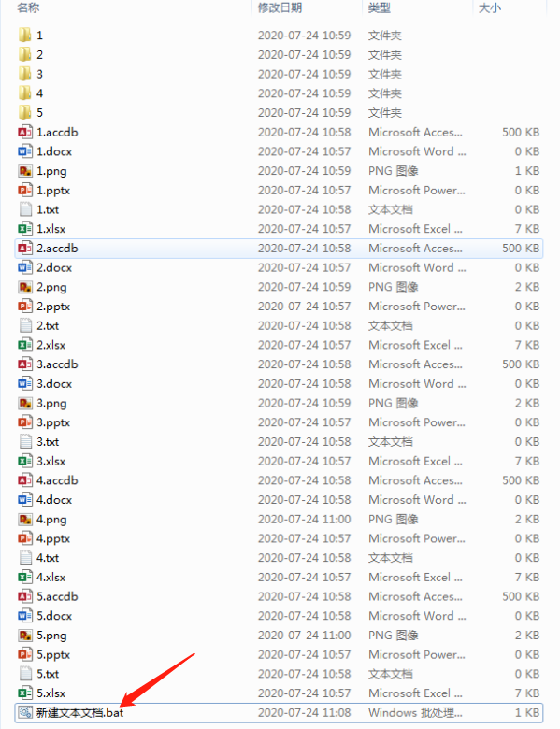Sort by the 修改日期 column header
Image resolution: width=560 pixels, height=729 pixels.
[280, 7]
